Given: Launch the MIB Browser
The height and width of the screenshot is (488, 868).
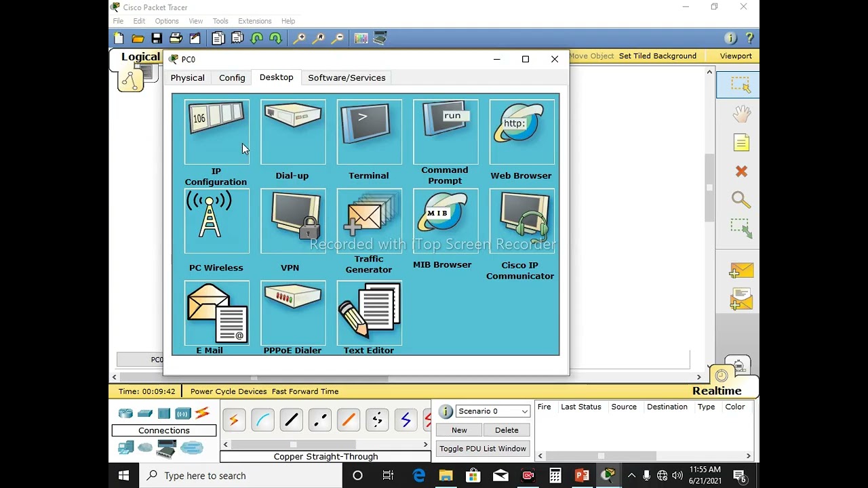Looking at the screenshot, I should (446, 221).
